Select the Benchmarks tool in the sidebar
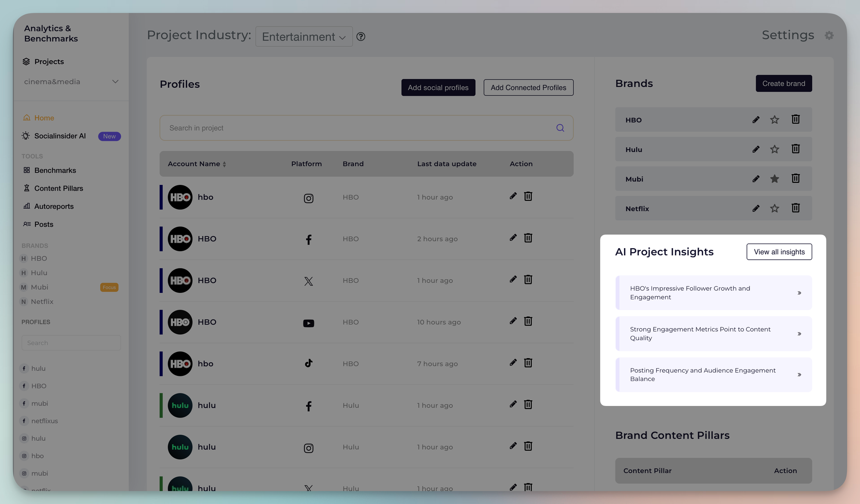Screen dimensions: 860x504 pos(55,170)
